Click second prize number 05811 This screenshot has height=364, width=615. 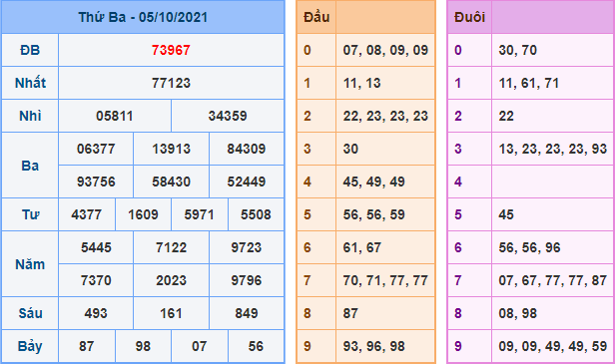point(115,116)
